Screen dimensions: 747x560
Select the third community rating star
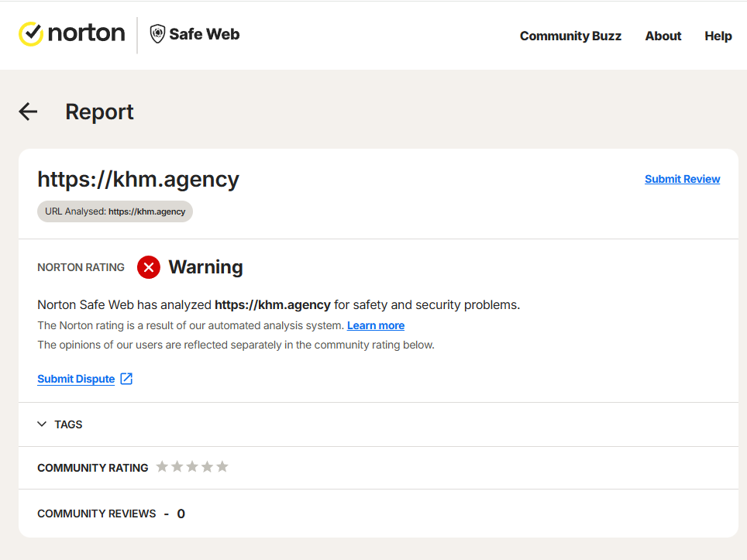click(x=192, y=466)
